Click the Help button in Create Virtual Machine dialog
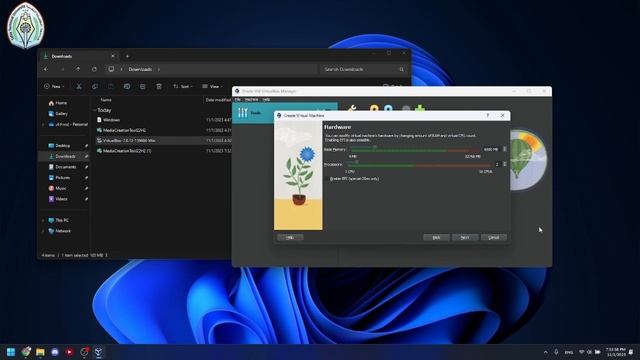Image resolution: width=640 pixels, height=360 pixels. tap(290, 237)
